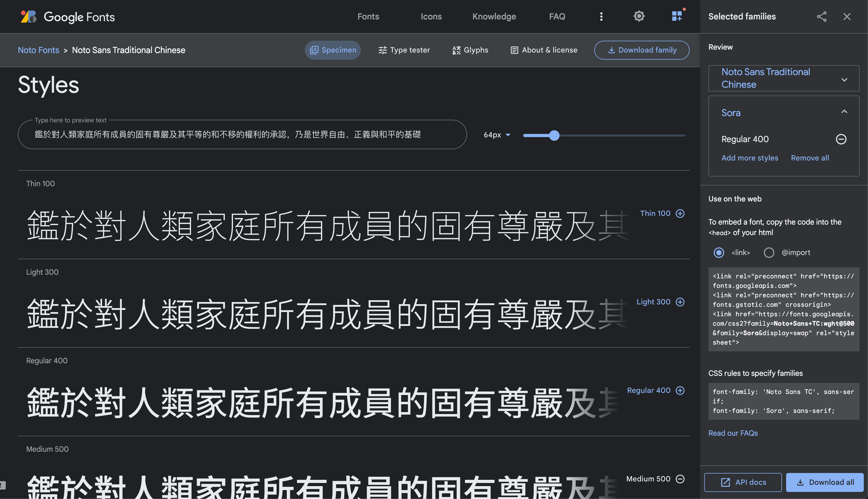Click the Download family button
Viewport: 868px width, 499px height.
tap(642, 50)
